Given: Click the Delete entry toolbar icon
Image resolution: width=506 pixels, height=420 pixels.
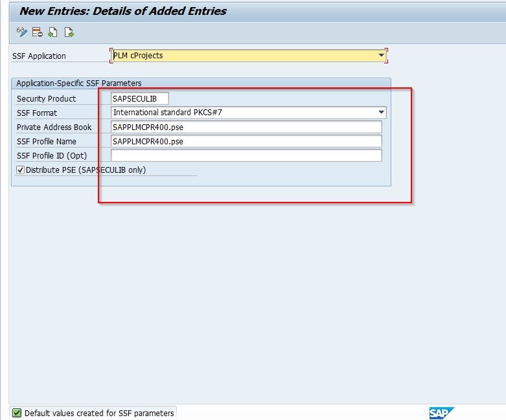Looking at the screenshot, I should (x=38, y=32).
